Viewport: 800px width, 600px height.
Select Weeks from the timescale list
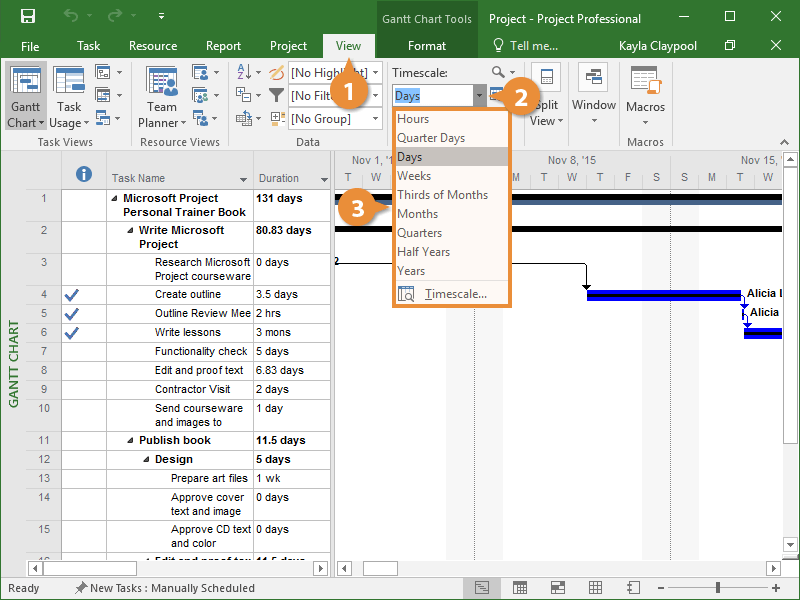[415, 176]
